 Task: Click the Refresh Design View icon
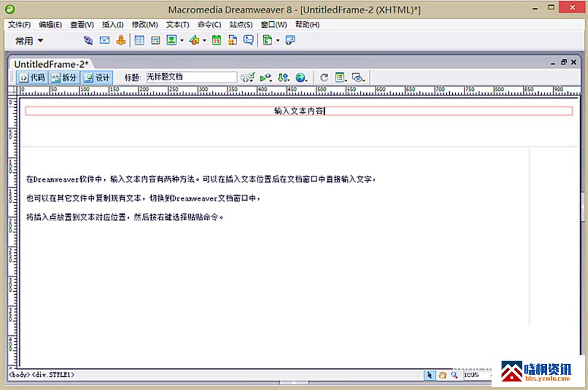[324, 78]
